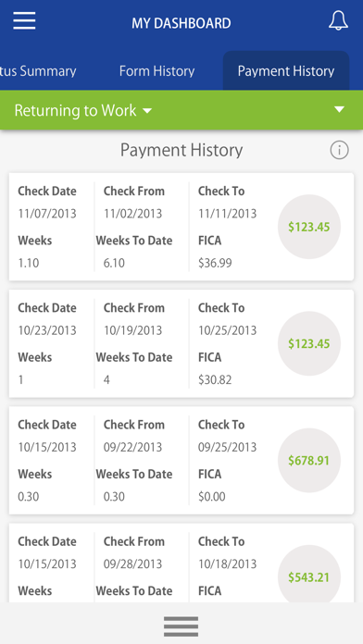Click the Payment History section heading
Viewport: 363px width, 644px height.
point(181,150)
